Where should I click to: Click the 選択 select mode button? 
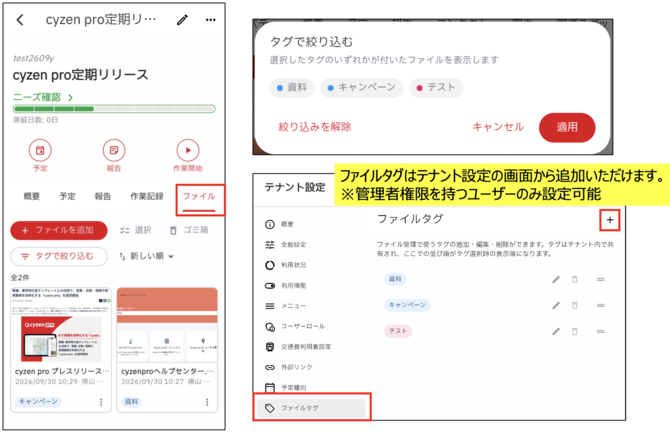(x=135, y=230)
